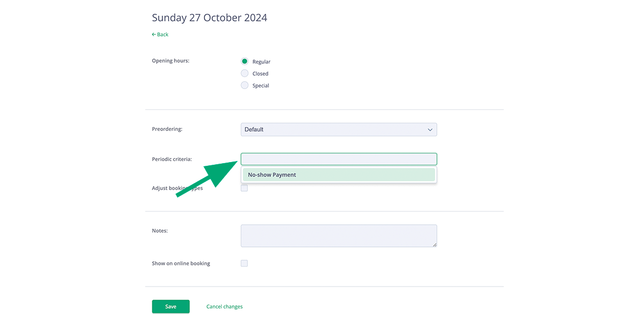This screenshot has height=322, width=644.
Task: Click the Periodic criteria label
Action: click(172, 159)
